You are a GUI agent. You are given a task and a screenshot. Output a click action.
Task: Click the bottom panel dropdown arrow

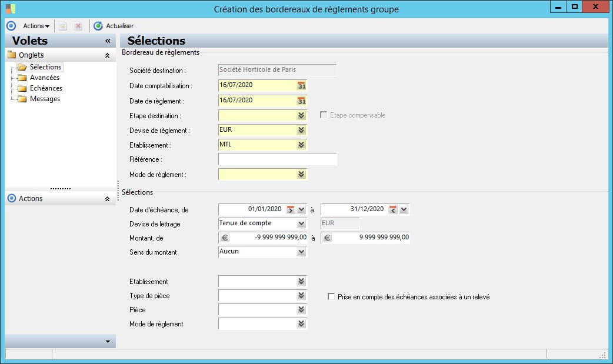click(108, 342)
